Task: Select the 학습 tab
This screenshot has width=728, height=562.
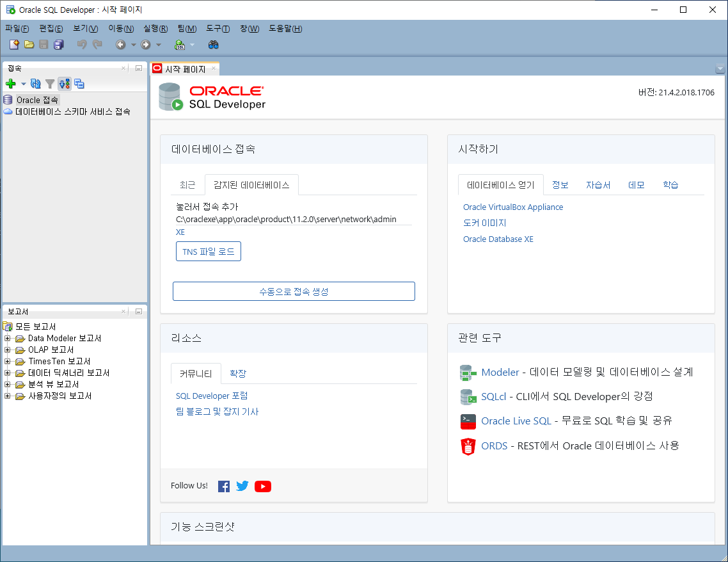Action: click(670, 185)
